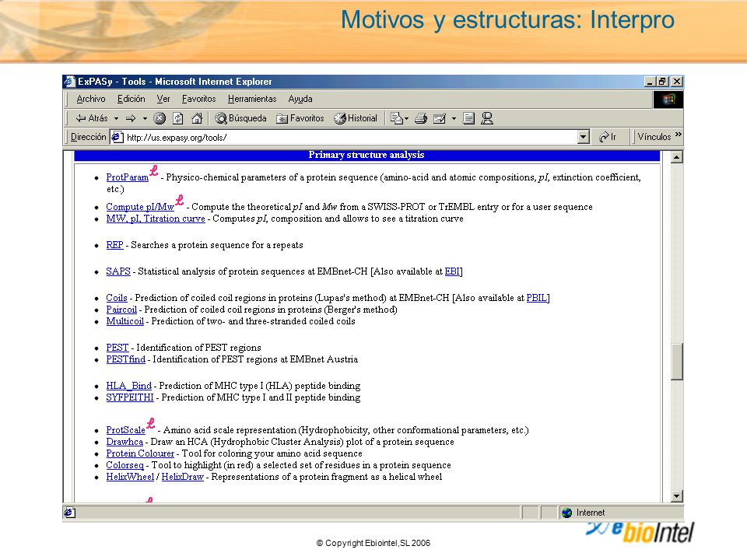
Task: Follow the EBI link
Action: [451, 271]
